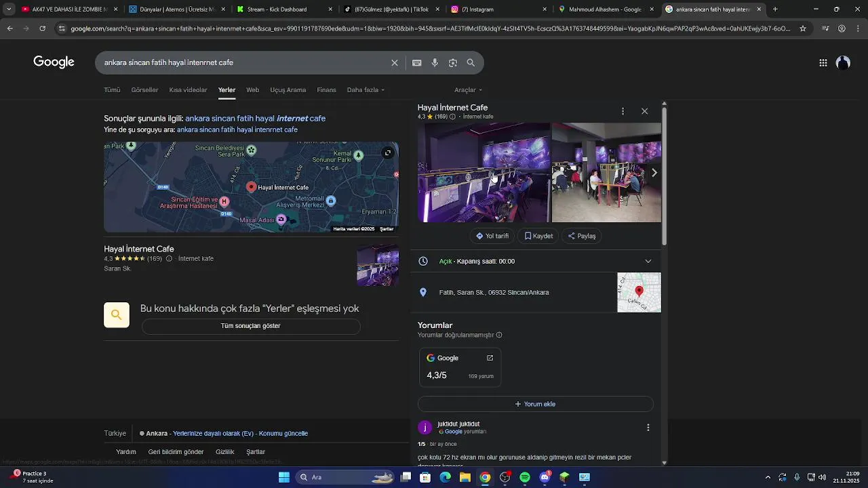Open the Windows Start menu
Screen dimensions: 868x488
[x=284, y=477]
